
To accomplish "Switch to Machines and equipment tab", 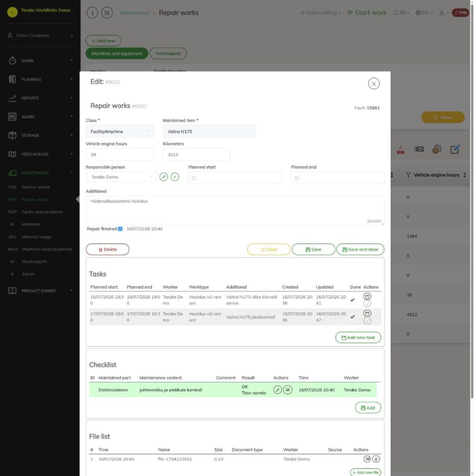I will pos(117,53).
